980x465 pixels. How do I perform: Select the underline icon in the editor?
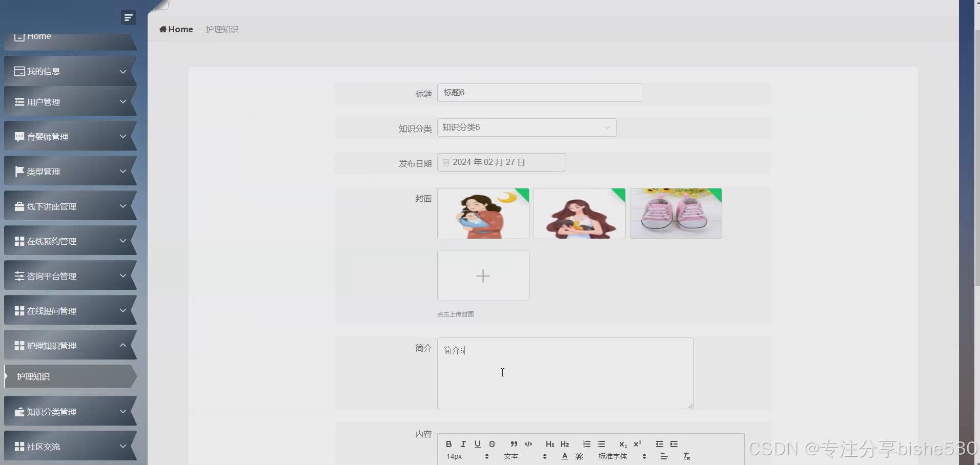tap(477, 444)
